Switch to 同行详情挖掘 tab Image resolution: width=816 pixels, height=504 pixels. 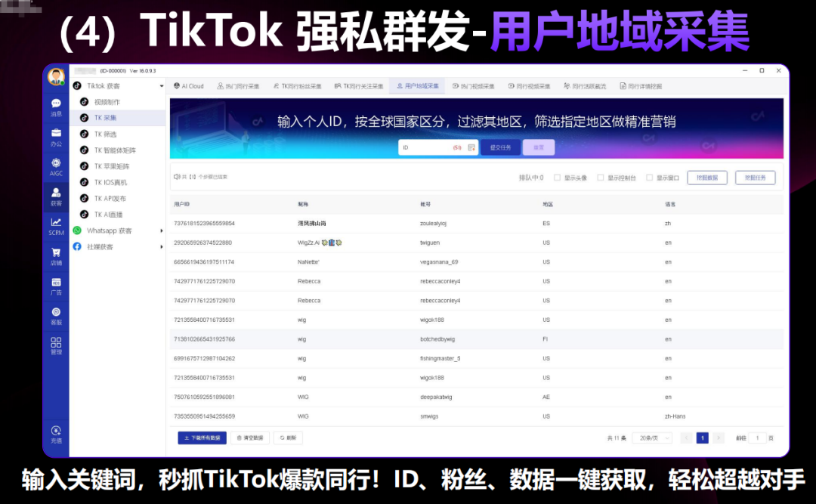coord(641,86)
